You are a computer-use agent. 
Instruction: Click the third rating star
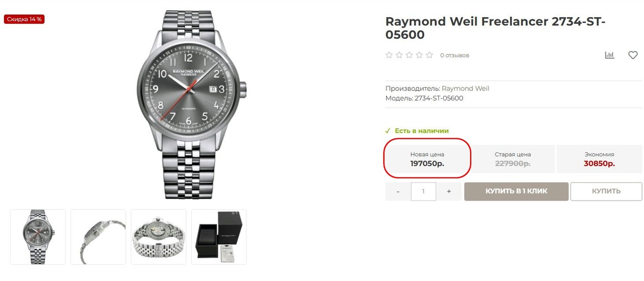coord(409,55)
